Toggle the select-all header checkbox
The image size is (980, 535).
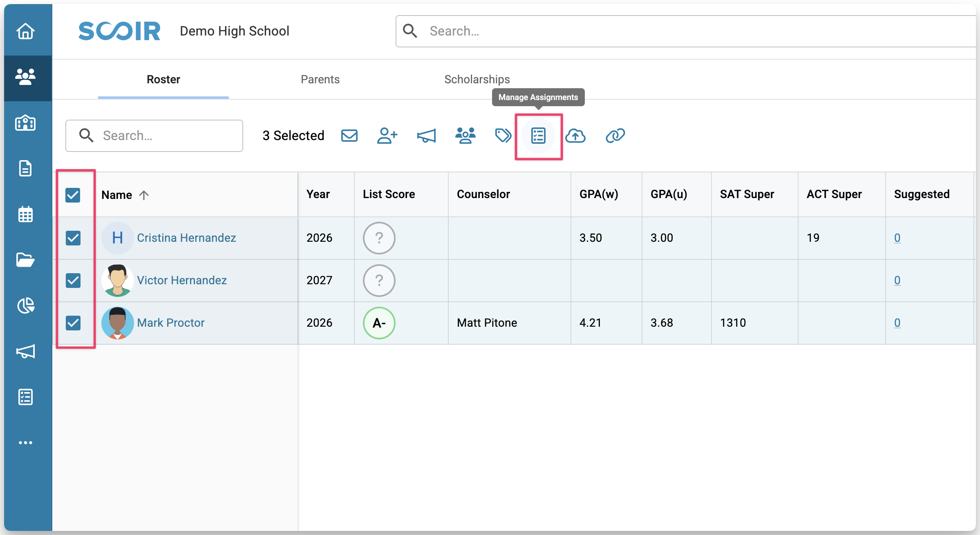(73, 195)
